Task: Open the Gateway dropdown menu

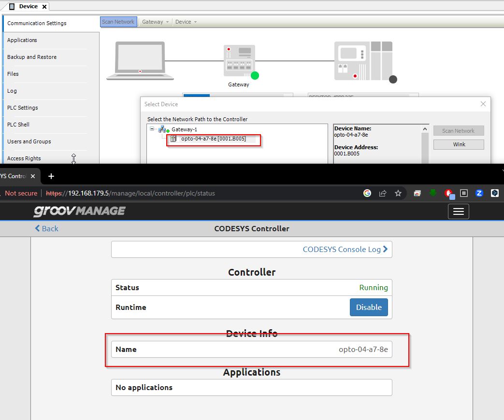Action: [x=155, y=22]
